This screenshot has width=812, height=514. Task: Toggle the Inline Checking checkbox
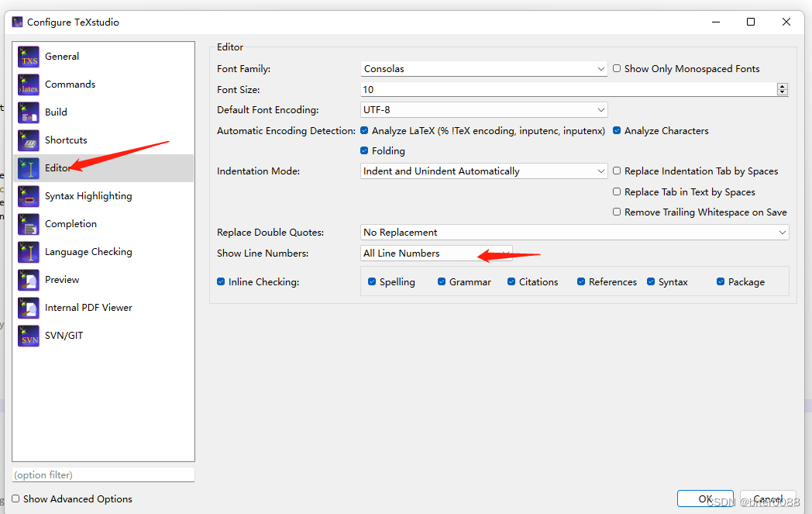(x=221, y=282)
